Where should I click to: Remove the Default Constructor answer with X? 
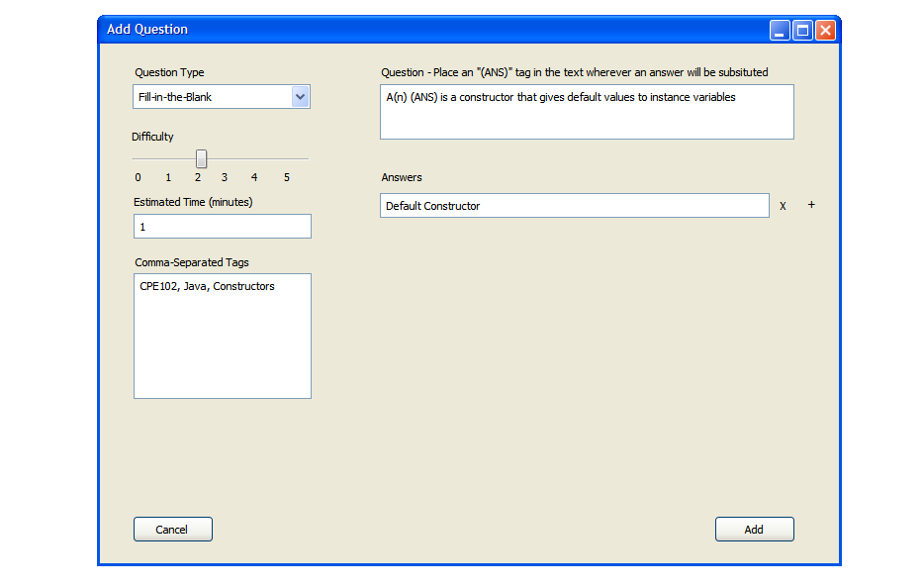click(x=783, y=206)
